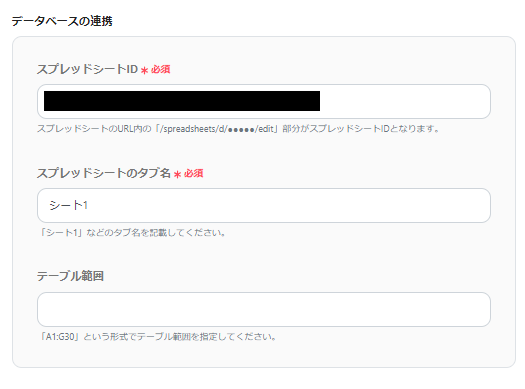Select the empty テーブル範囲 input field
Image resolution: width=525 pixels, height=389 pixels.
click(x=264, y=309)
